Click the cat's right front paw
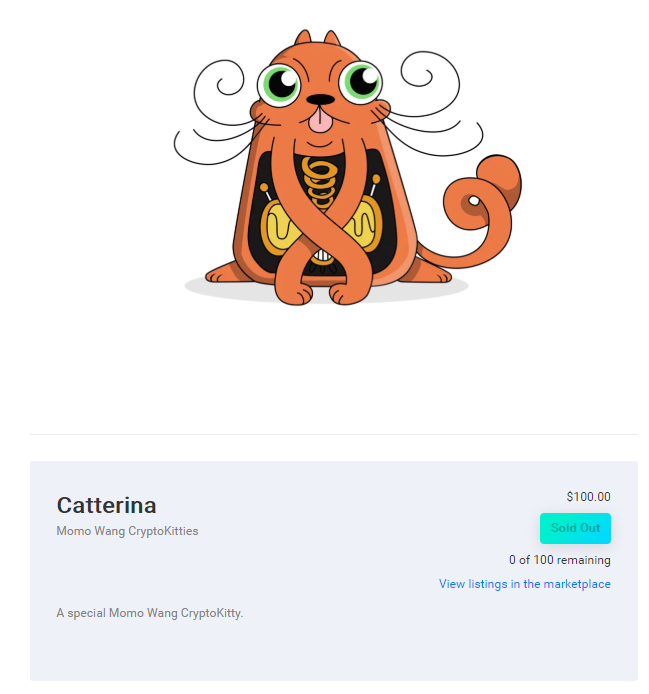The height and width of the screenshot is (694, 649). [348, 293]
